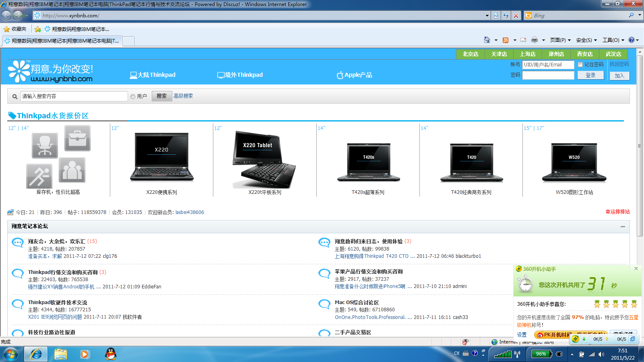The image size is (644, 362).
Task: Select the 上海店 tab
Action: click(528, 54)
